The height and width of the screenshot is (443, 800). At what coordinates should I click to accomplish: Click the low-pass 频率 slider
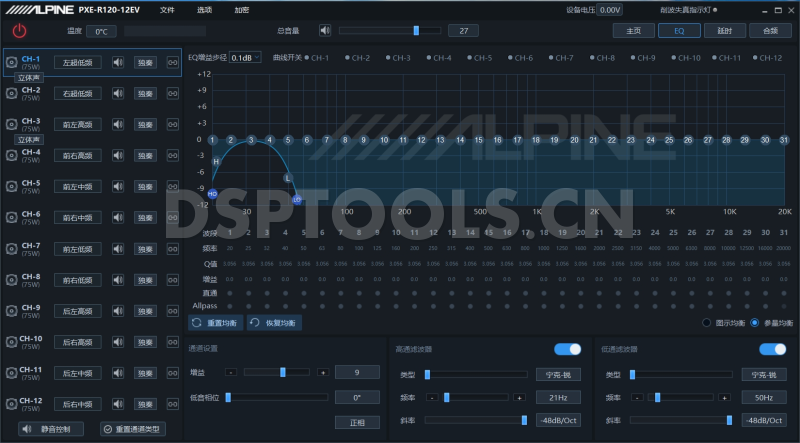click(x=681, y=397)
